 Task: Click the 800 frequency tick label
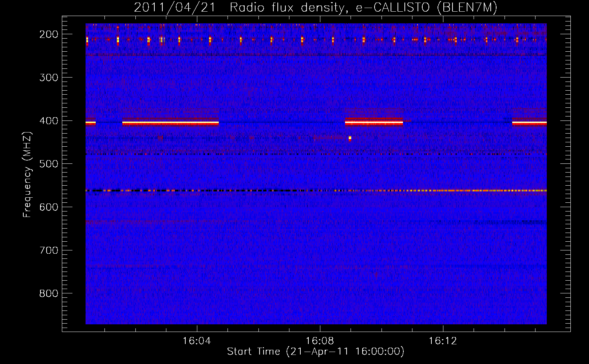click(x=49, y=293)
